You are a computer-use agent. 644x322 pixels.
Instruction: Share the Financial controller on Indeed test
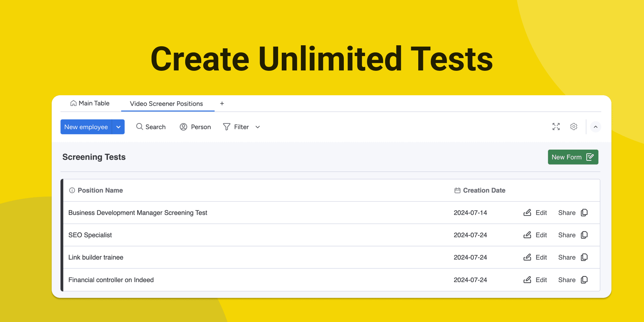tap(573, 280)
